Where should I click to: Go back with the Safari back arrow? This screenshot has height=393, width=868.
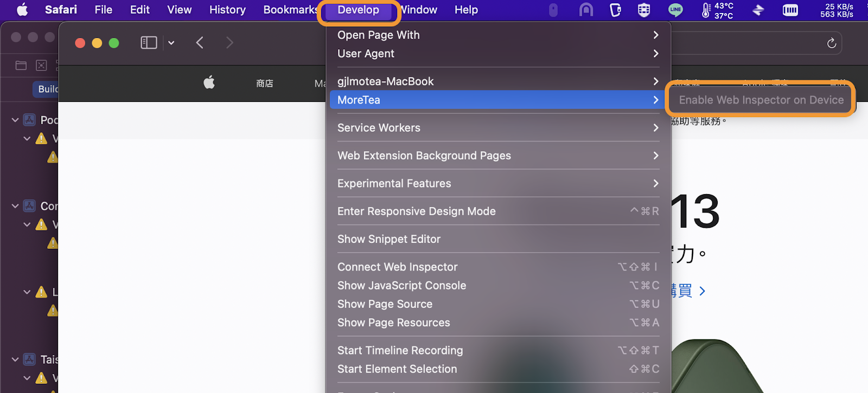tap(200, 42)
